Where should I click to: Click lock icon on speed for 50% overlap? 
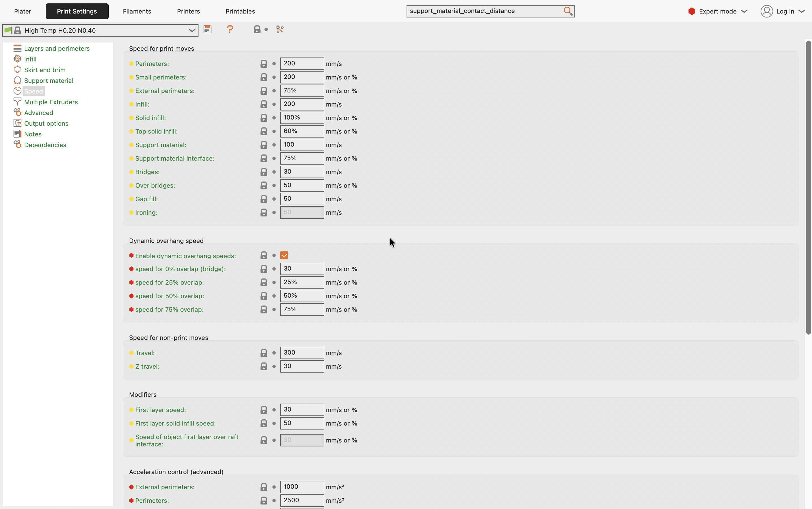pyautogui.click(x=264, y=296)
